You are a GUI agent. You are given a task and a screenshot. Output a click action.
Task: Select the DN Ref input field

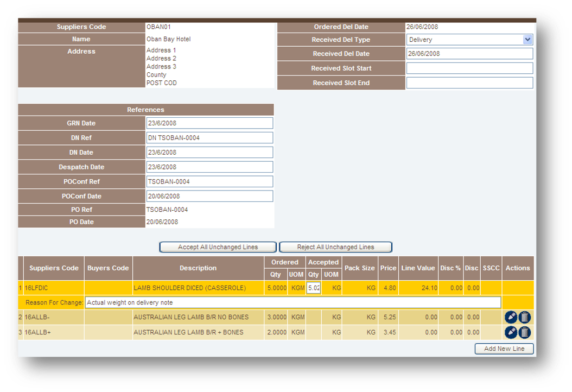click(210, 137)
